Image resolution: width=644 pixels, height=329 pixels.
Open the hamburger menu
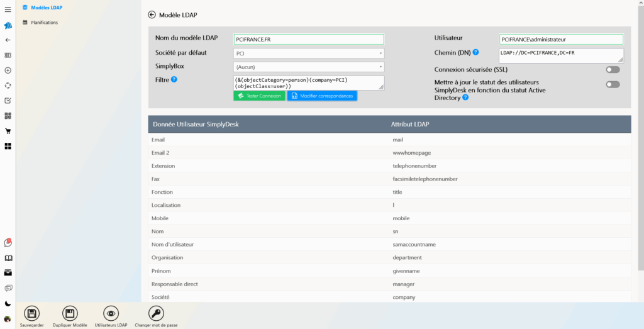[8, 9]
